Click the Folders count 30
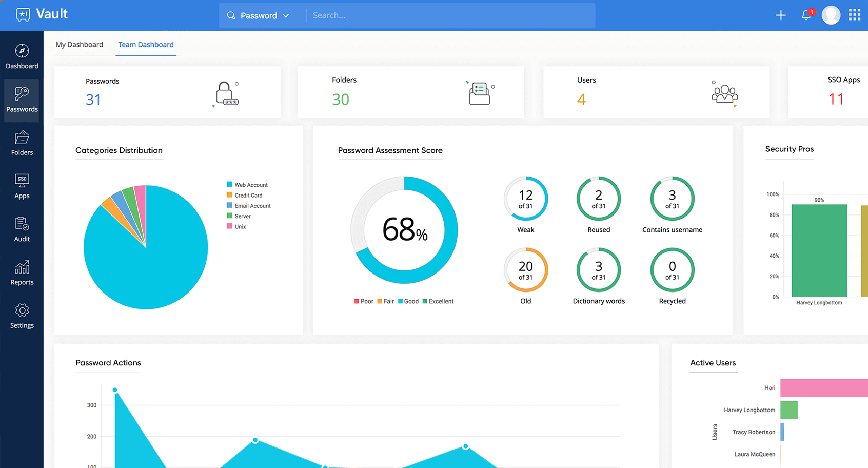Viewport: 868px width, 468px height. pos(341,100)
